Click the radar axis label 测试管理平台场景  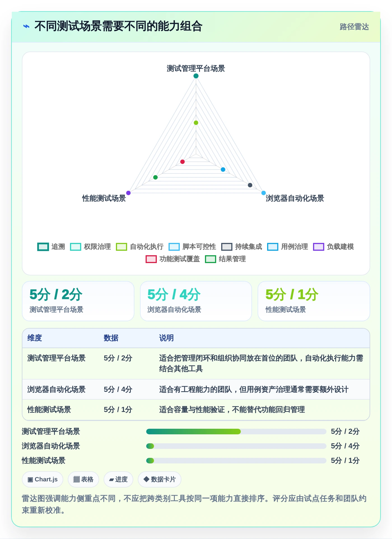pyautogui.click(x=196, y=69)
